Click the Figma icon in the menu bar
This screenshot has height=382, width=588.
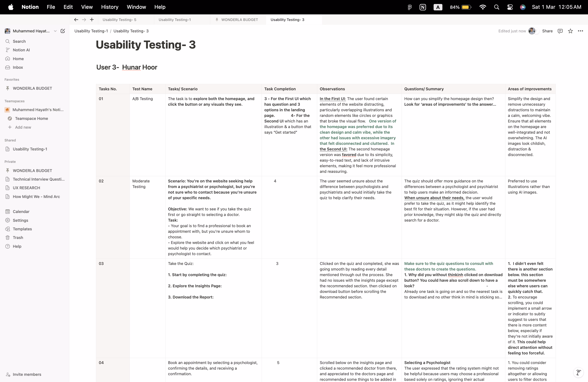(x=409, y=7)
